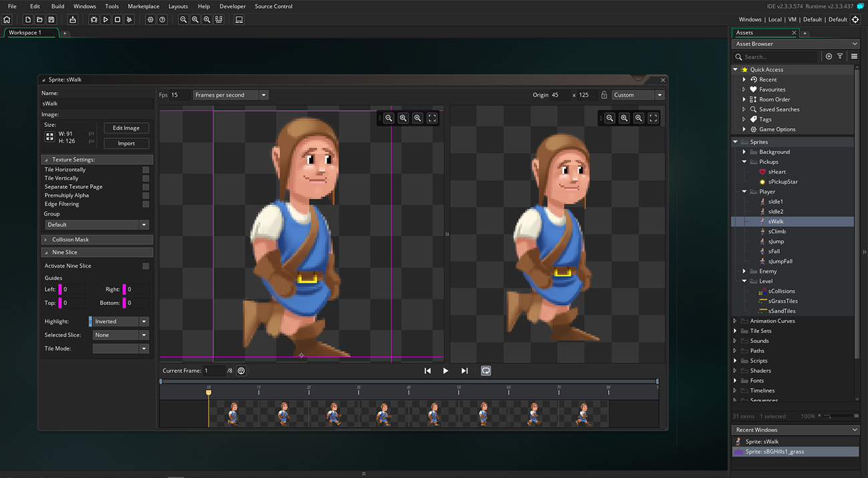Click the Clean build brush icon
The height and width of the screenshot is (478, 868).
tap(130, 20)
